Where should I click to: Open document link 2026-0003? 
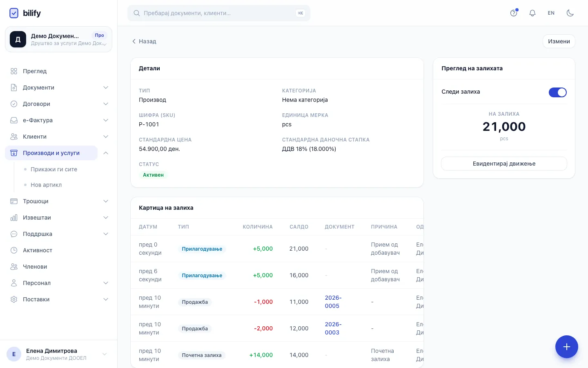(x=333, y=328)
